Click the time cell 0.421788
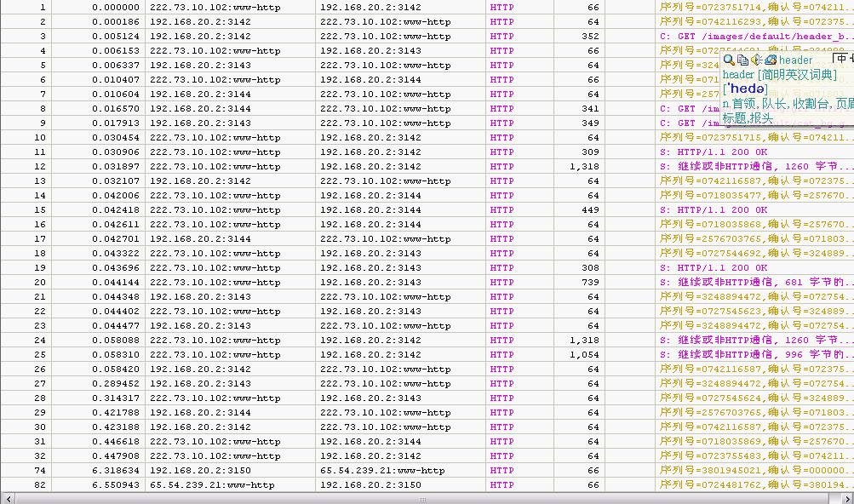The image size is (854, 504). [99, 412]
